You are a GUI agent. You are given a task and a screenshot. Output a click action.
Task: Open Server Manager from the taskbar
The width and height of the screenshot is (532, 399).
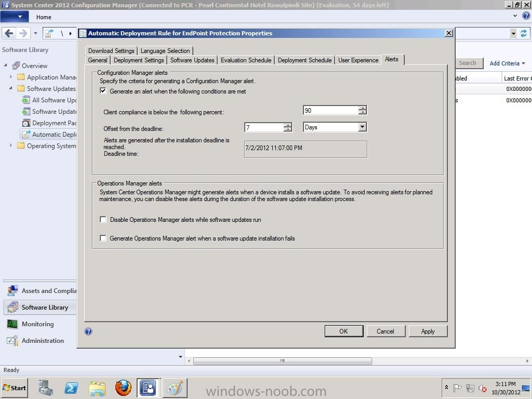pyautogui.click(x=46, y=388)
